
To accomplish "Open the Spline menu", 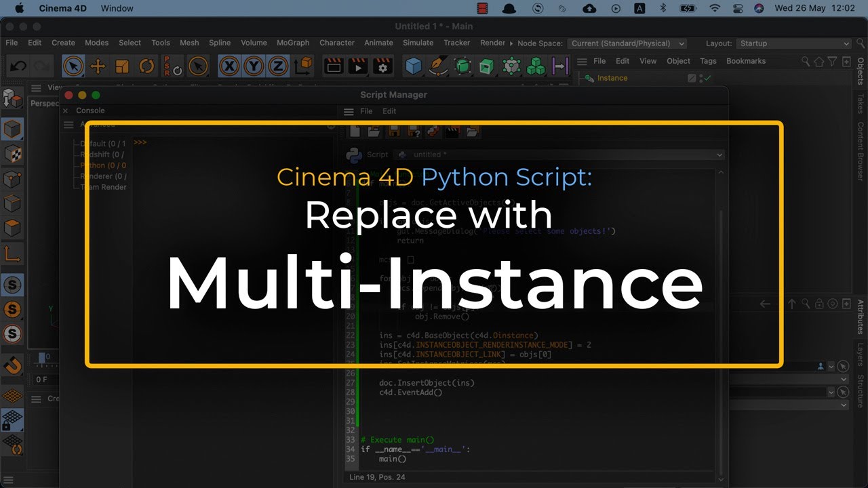I will click(x=220, y=43).
